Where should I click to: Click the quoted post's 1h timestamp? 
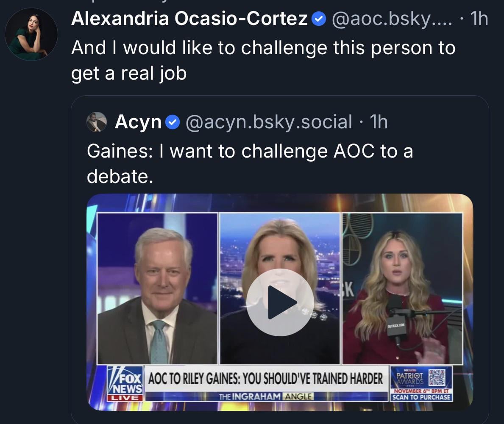(379, 122)
